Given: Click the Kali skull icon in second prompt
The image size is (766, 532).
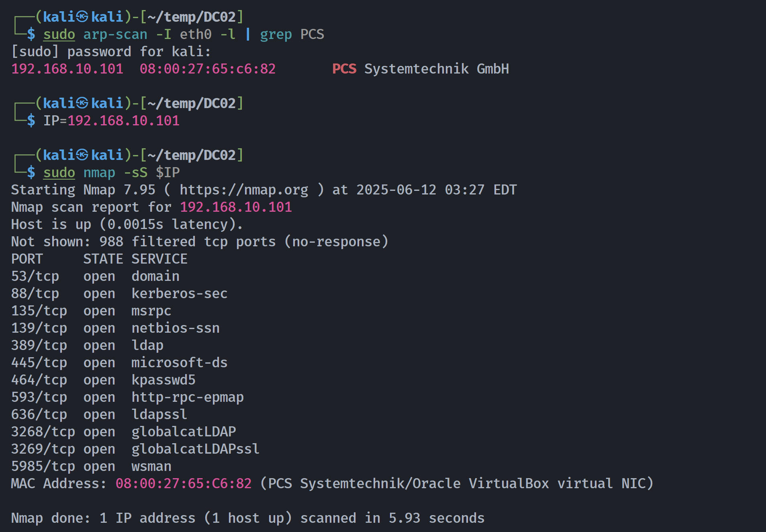Looking at the screenshot, I should [x=82, y=103].
